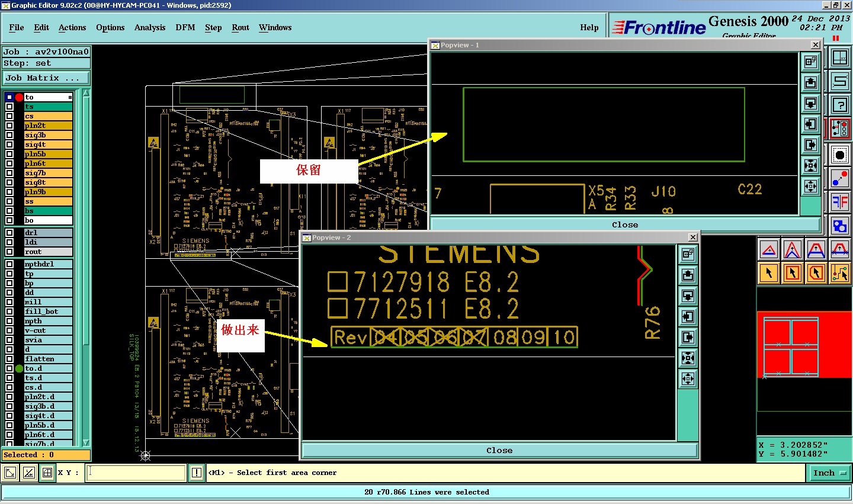The height and width of the screenshot is (504, 853).
Task: Click the angle measure icon in the bottom bar
Action: 28,473
